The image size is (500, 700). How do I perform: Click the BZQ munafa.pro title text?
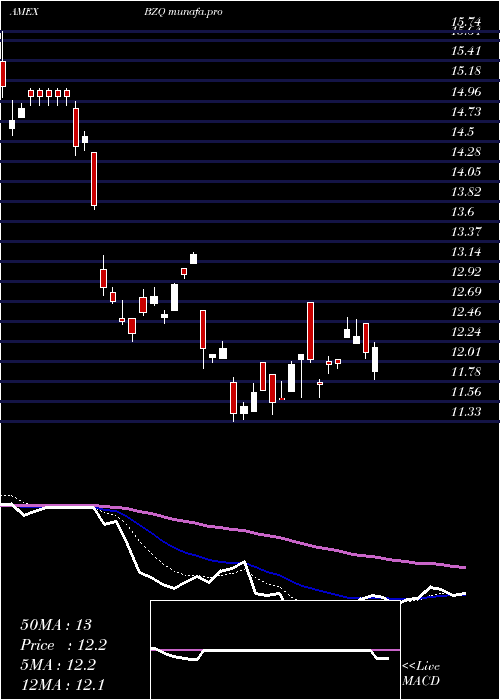[183, 12]
